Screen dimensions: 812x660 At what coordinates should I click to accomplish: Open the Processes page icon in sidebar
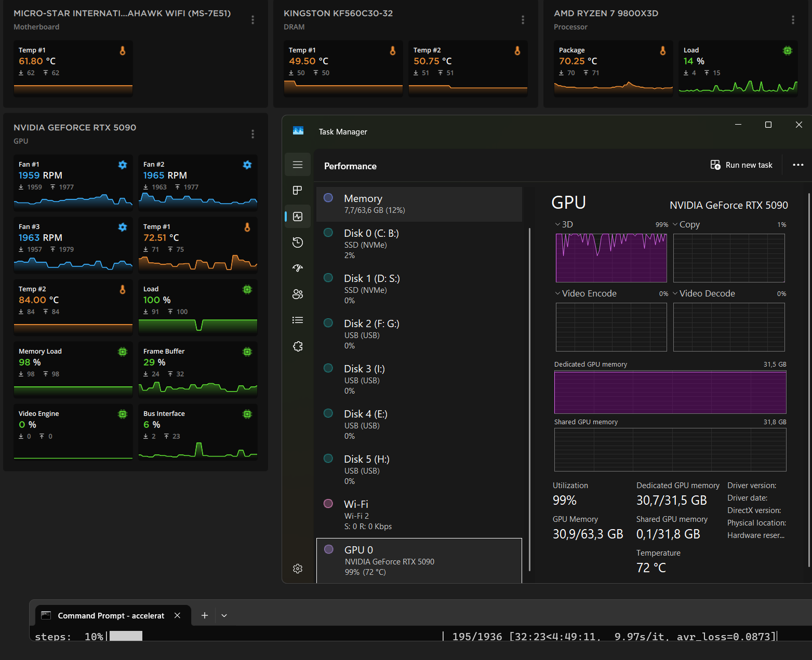[x=298, y=191]
